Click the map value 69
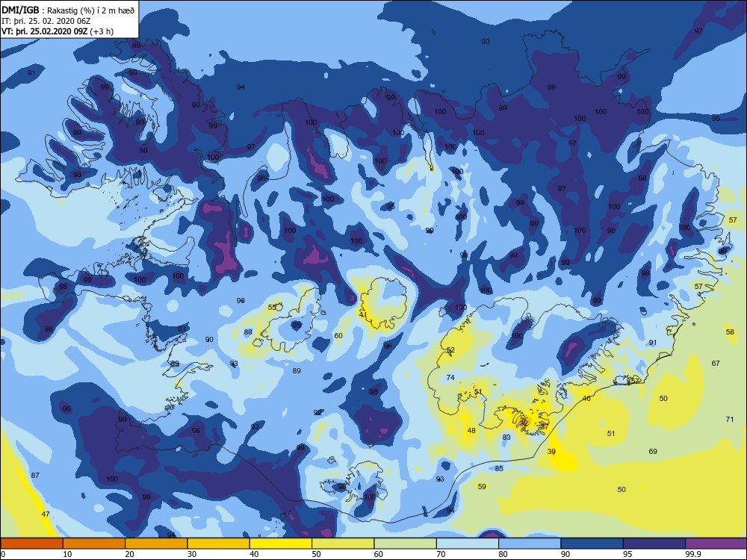Image resolution: width=747 pixels, height=560 pixels. click(x=653, y=452)
